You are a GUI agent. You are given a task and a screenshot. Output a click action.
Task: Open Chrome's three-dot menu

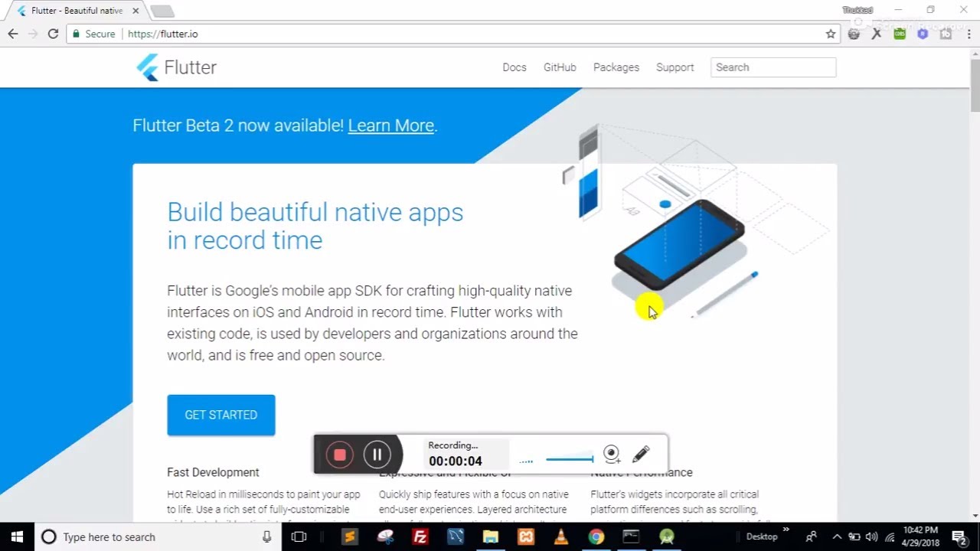point(969,34)
